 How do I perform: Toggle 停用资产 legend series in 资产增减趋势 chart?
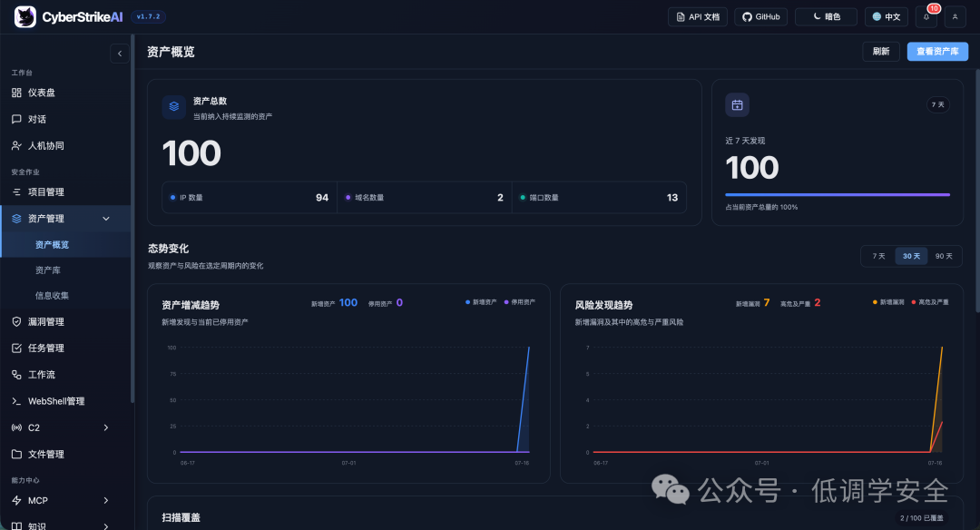(519, 302)
